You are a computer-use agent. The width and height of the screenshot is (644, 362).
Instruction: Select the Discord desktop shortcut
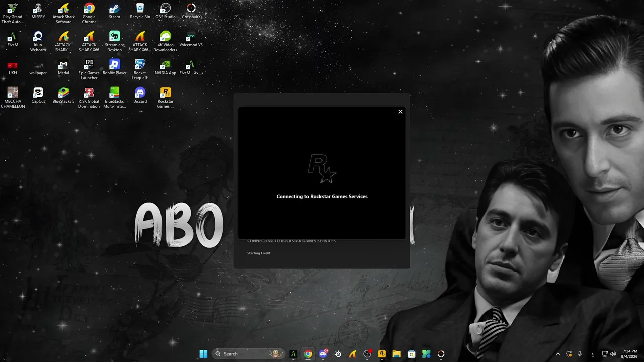[140, 96]
